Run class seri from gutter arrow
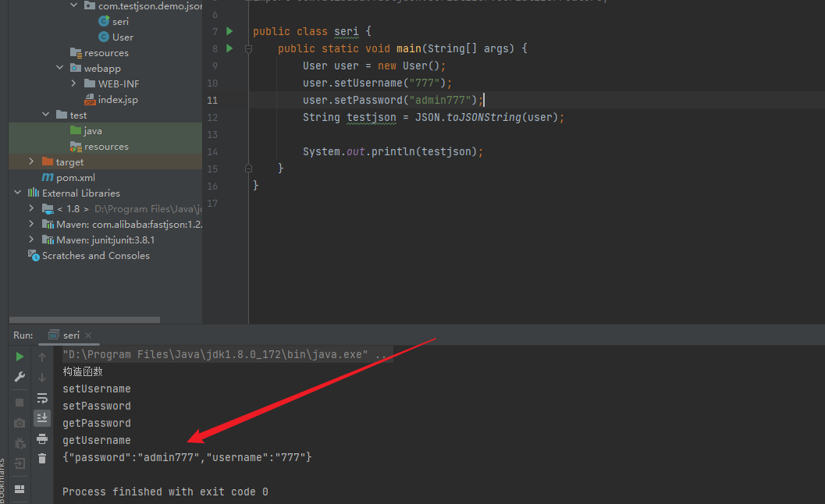Screen dimensions: 825x504 tap(229, 31)
